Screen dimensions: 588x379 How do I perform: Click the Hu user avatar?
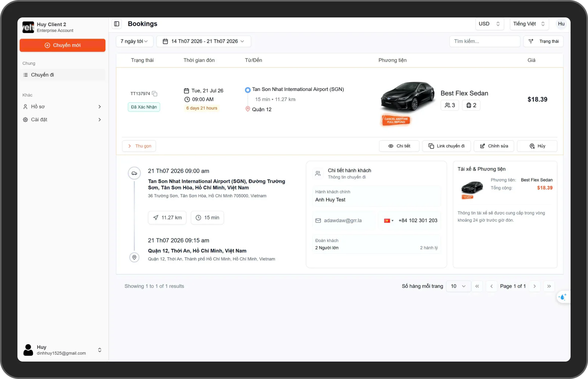point(561,24)
